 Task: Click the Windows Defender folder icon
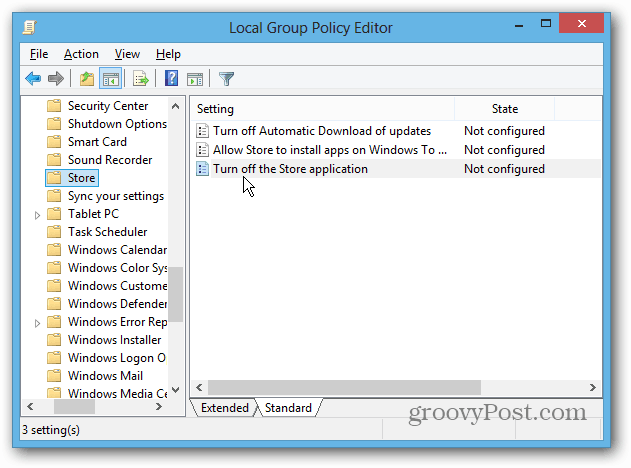tap(54, 304)
